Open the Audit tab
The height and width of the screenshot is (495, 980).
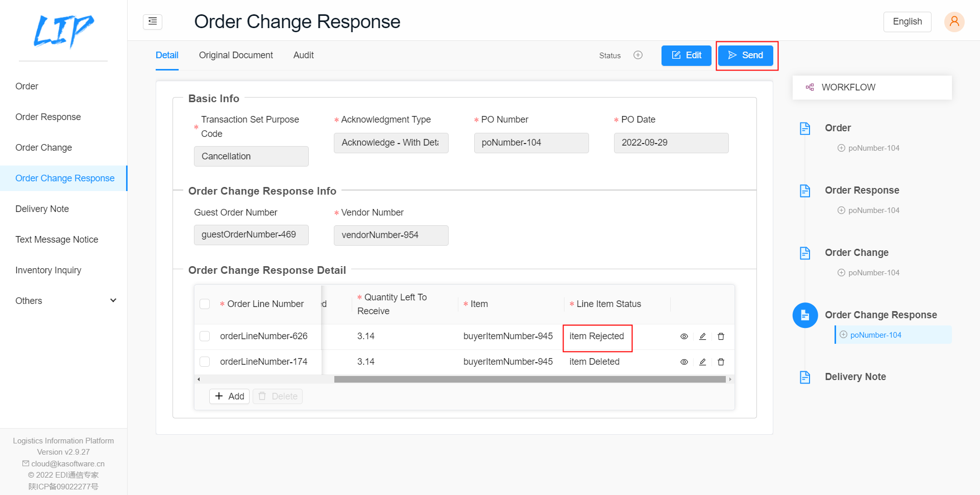coord(303,55)
